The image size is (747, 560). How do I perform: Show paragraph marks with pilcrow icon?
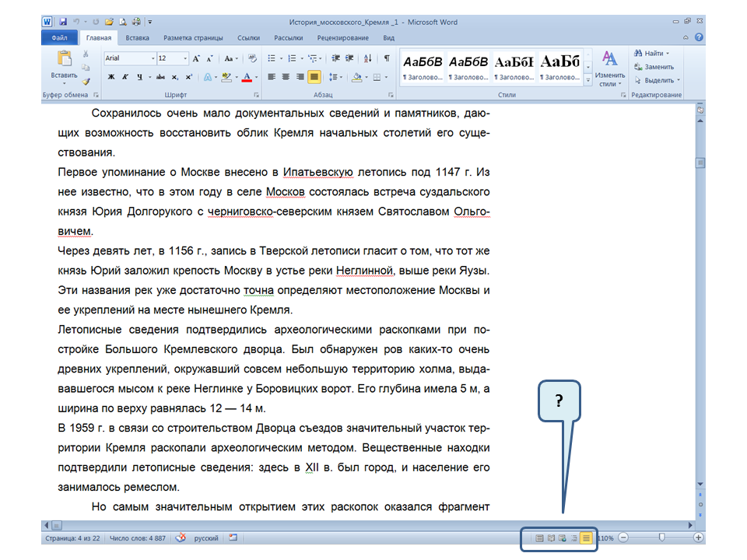click(387, 58)
